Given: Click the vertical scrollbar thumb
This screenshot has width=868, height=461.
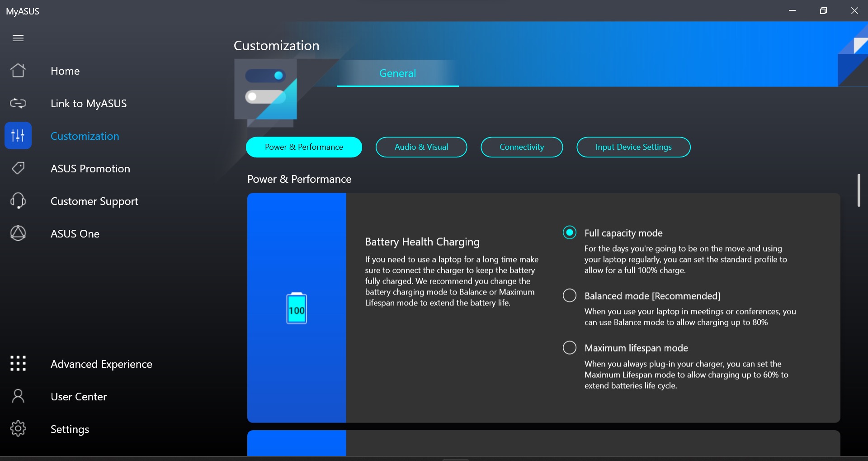Looking at the screenshot, I should [859, 190].
